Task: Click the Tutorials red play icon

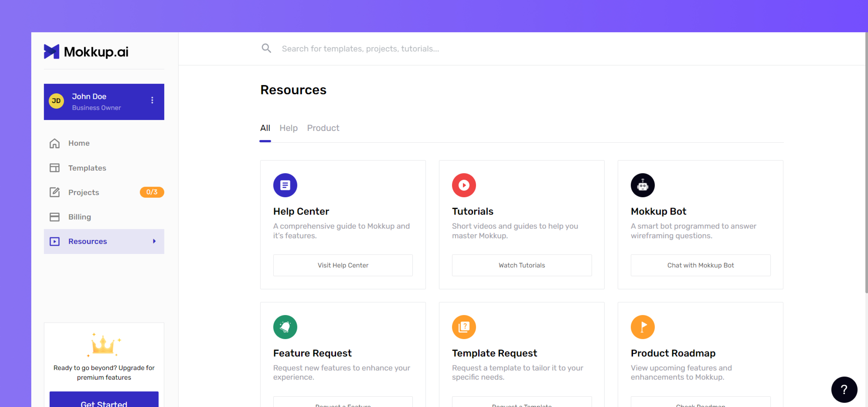Action: pyautogui.click(x=464, y=185)
